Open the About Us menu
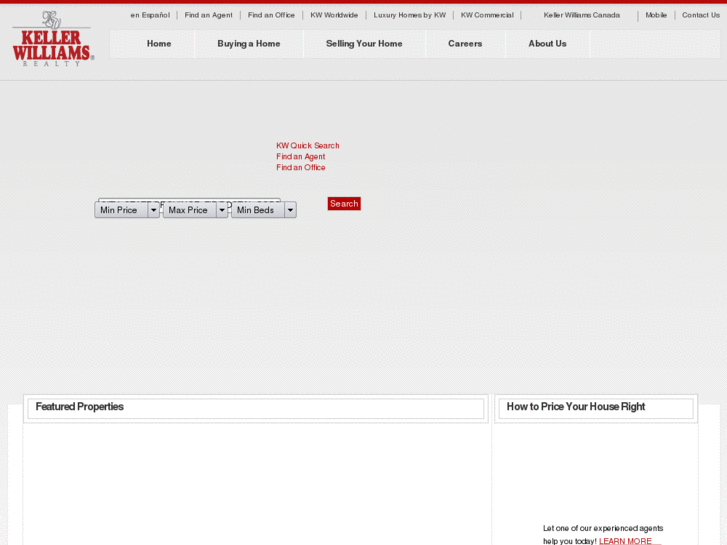The image size is (727, 545). 548,44
